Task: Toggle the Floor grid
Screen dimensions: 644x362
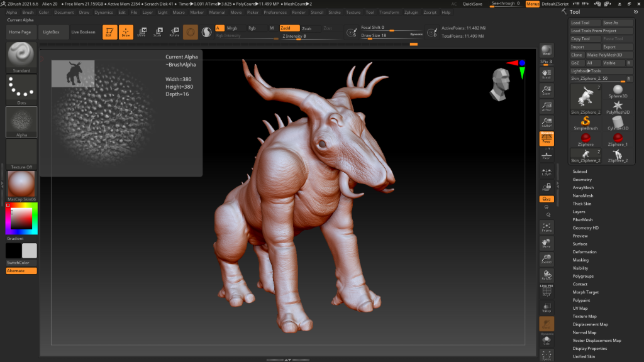Action: point(547,156)
